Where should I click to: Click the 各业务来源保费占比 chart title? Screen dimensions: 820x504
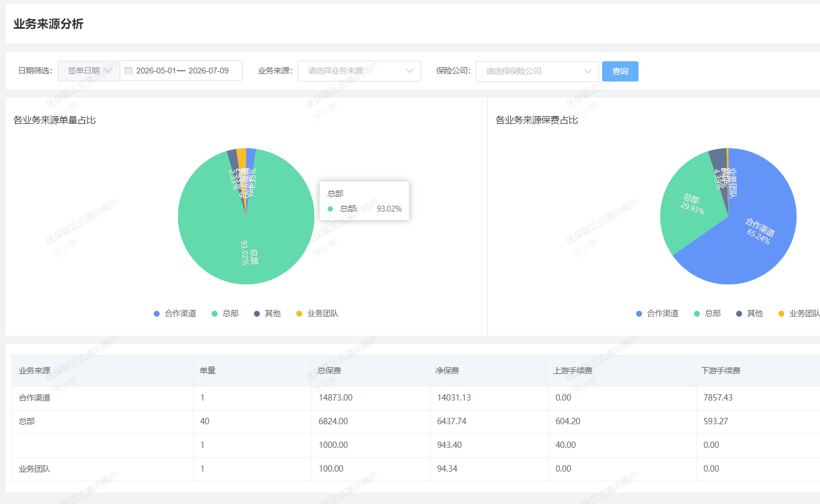pyautogui.click(x=537, y=120)
